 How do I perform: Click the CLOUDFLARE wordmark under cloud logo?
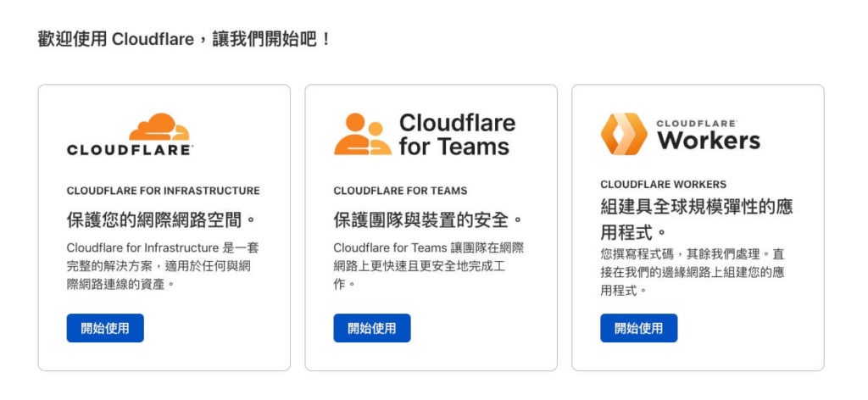(130, 150)
